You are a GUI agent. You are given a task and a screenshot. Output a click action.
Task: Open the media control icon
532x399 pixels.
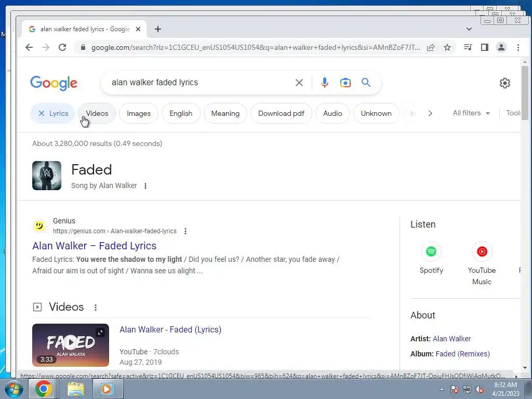point(468,47)
